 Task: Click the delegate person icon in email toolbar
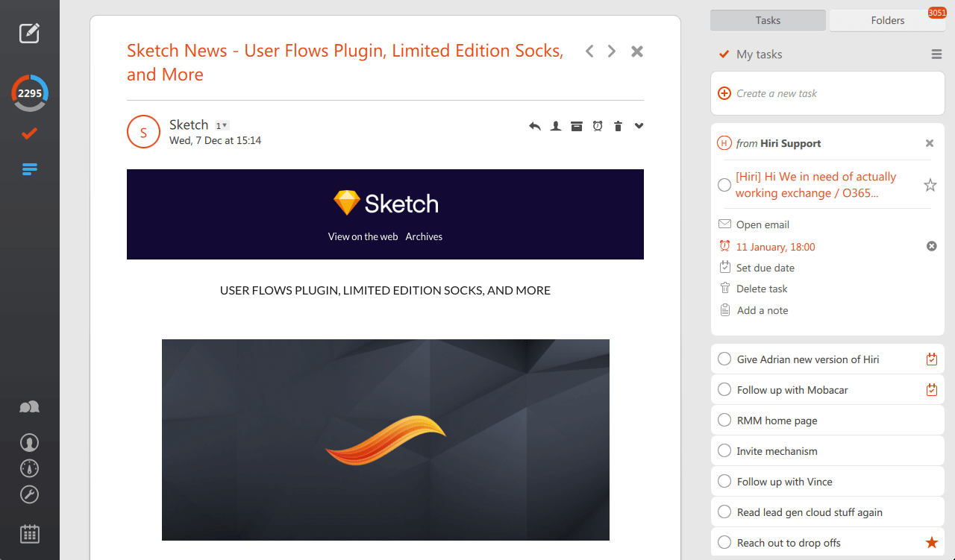(556, 126)
